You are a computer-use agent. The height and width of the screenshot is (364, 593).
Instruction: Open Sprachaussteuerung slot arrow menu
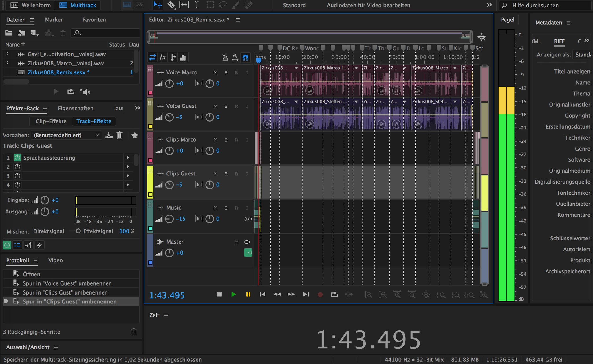click(127, 158)
